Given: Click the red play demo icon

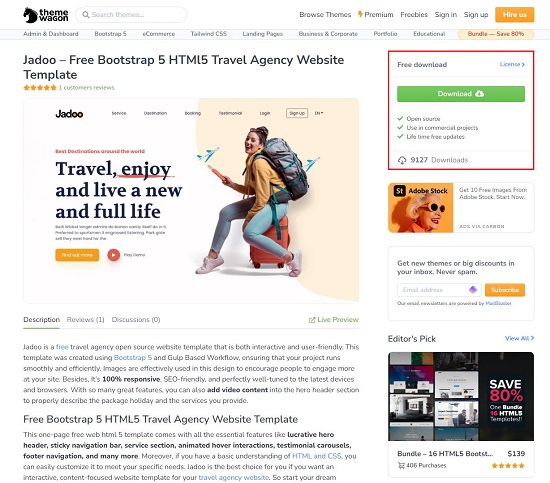Looking at the screenshot, I should pos(113,255).
